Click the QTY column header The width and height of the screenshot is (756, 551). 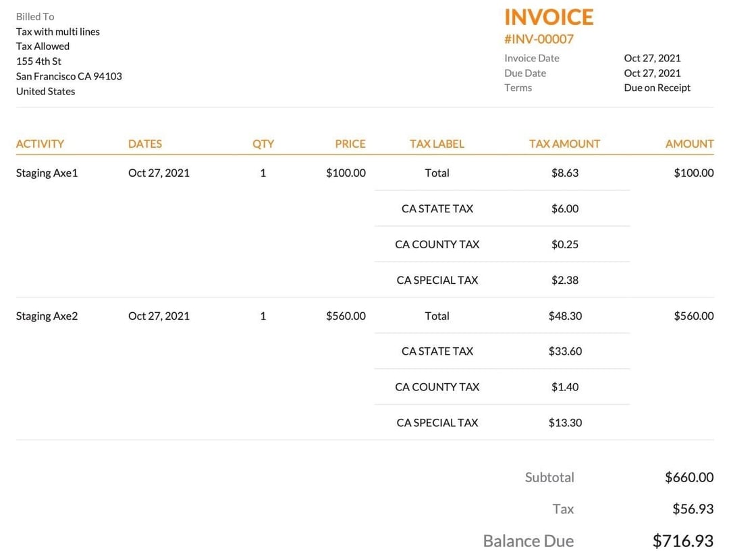point(263,144)
